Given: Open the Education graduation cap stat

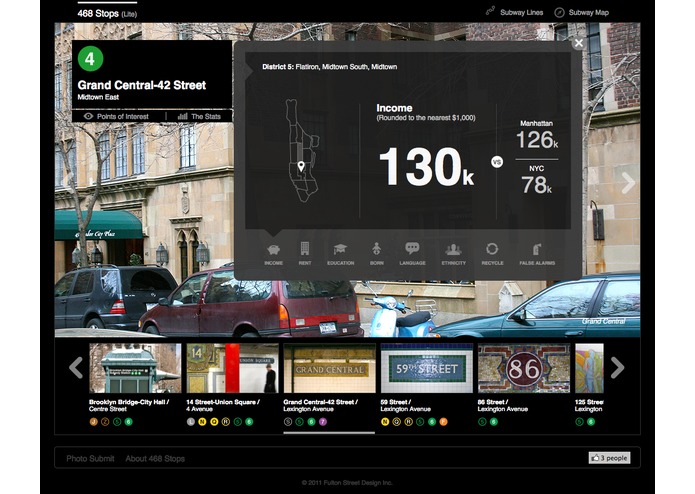Looking at the screenshot, I should point(340,249).
